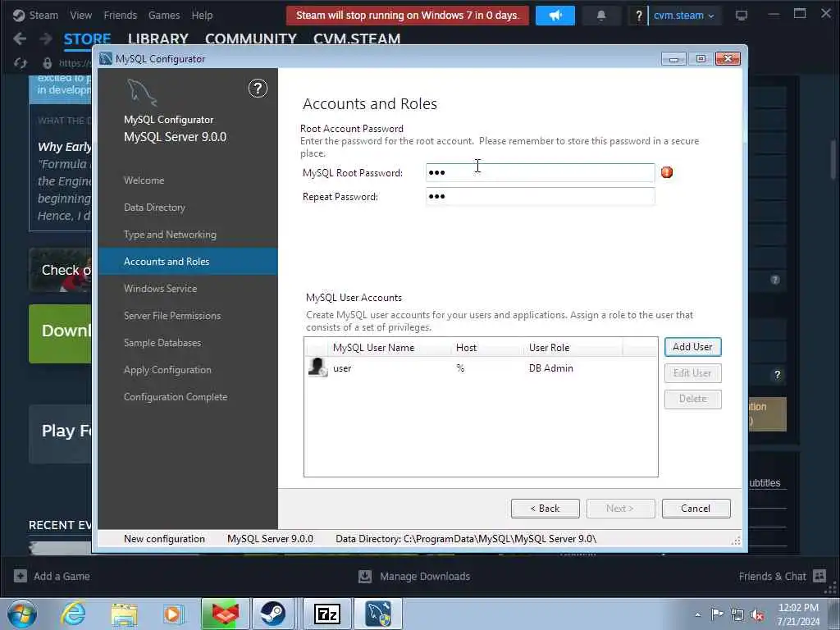840x630 pixels.
Task: Switch to the STORE tab
Action: coord(87,39)
